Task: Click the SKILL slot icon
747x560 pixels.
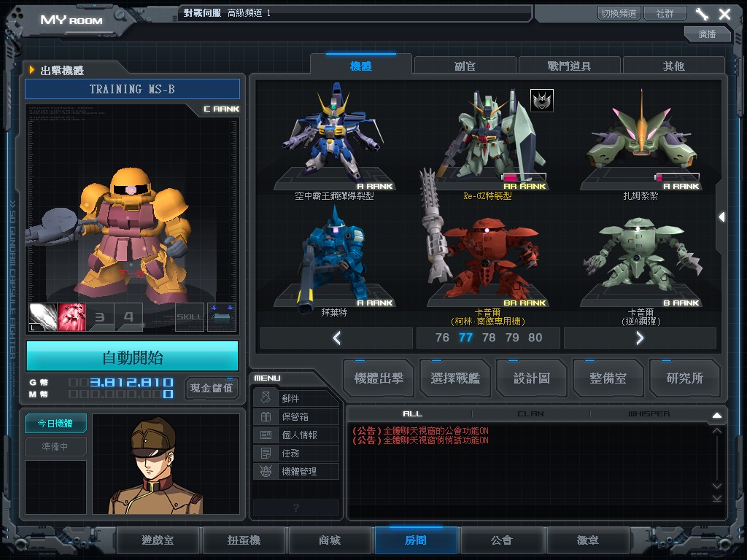Action: pyautogui.click(x=190, y=317)
